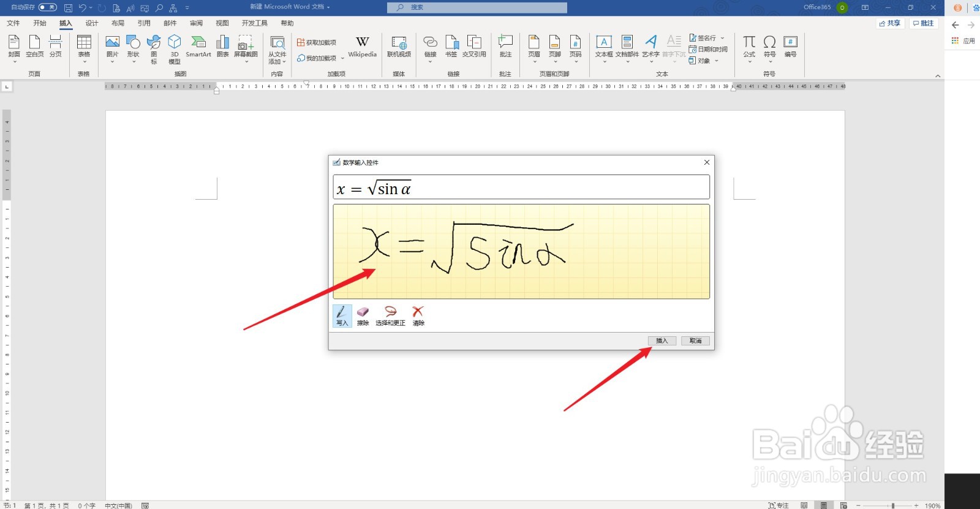
Task: Click 取消 button in math dialog
Action: click(696, 341)
